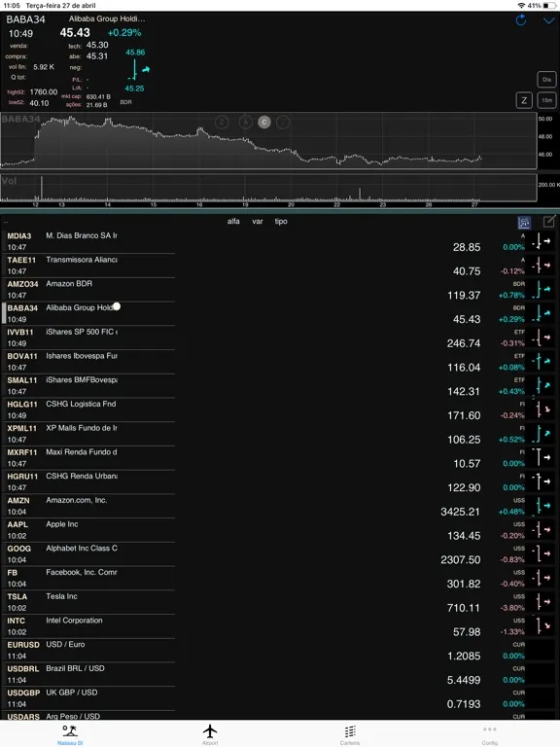
Task: Select the C chart style circle
Action: pos(264,123)
